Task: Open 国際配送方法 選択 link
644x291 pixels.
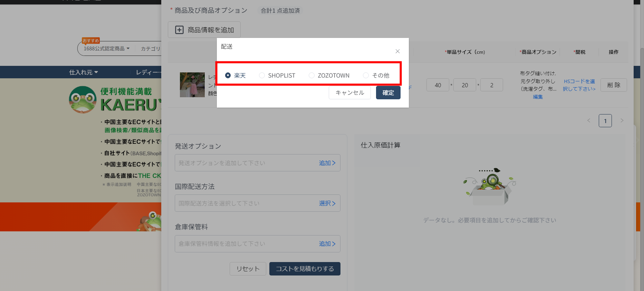Action: [327, 203]
